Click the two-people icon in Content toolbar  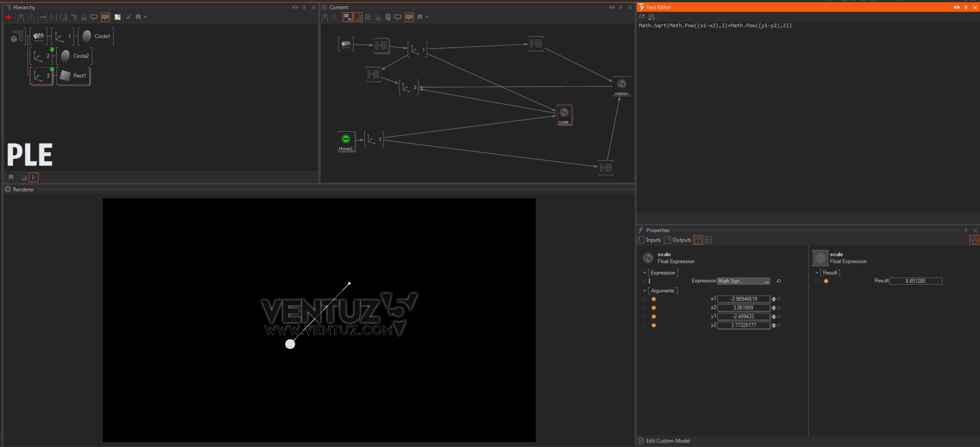tap(388, 17)
